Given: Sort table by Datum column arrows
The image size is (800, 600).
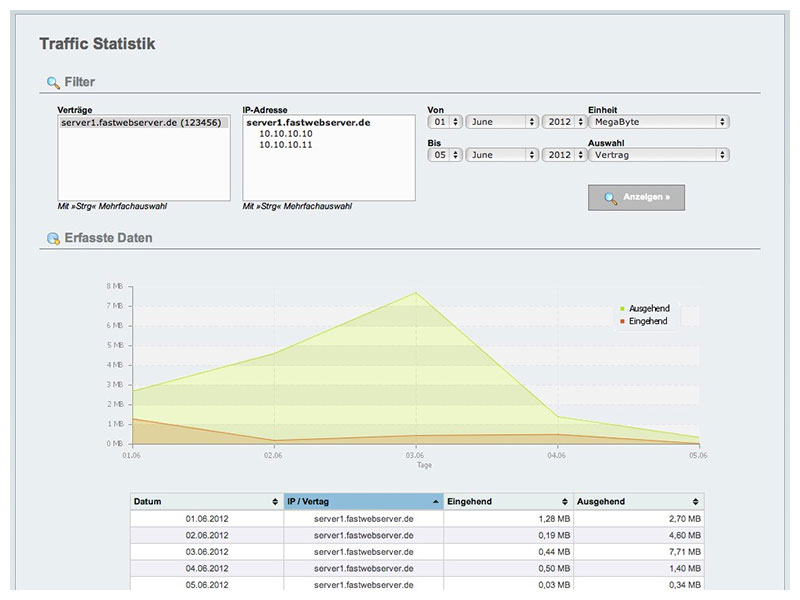Looking at the screenshot, I should point(275,502).
